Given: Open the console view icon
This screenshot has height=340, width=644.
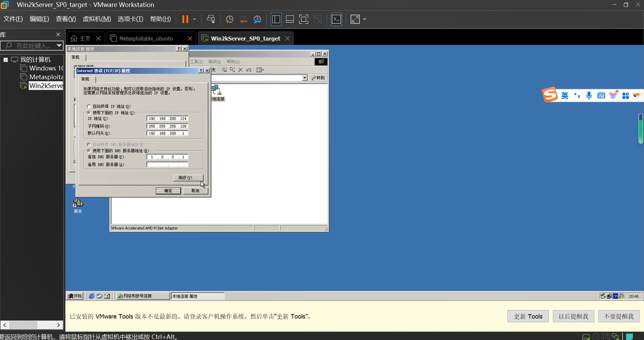Looking at the screenshot, I should (x=337, y=19).
